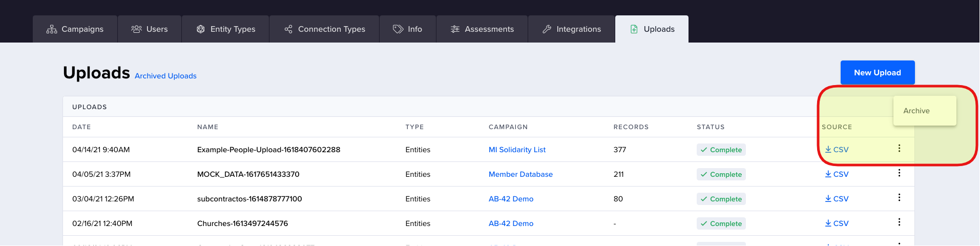Image resolution: width=980 pixels, height=246 pixels.
Task: Click date 03/04/21 12:26PM
Action: (x=103, y=199)
